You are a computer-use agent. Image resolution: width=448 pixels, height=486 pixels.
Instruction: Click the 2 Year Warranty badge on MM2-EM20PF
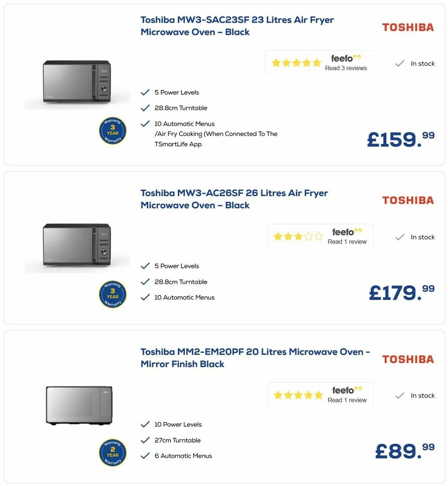(113, 453)
